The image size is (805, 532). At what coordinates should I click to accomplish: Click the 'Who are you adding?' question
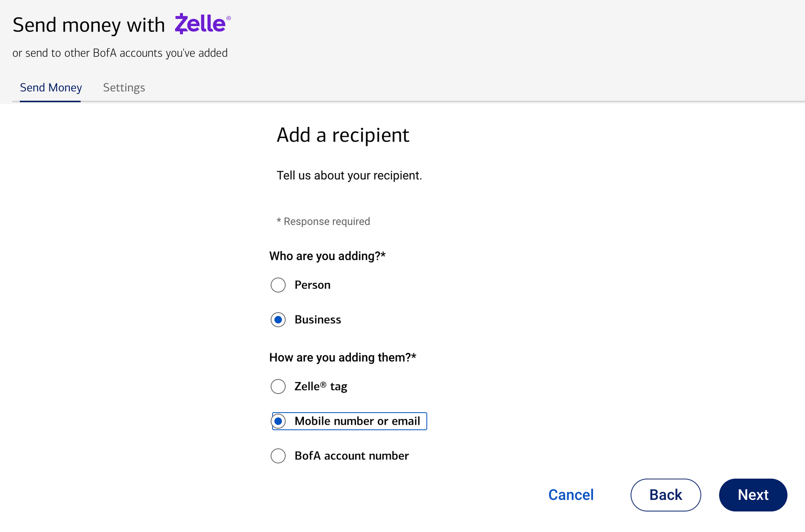(327, 256)
